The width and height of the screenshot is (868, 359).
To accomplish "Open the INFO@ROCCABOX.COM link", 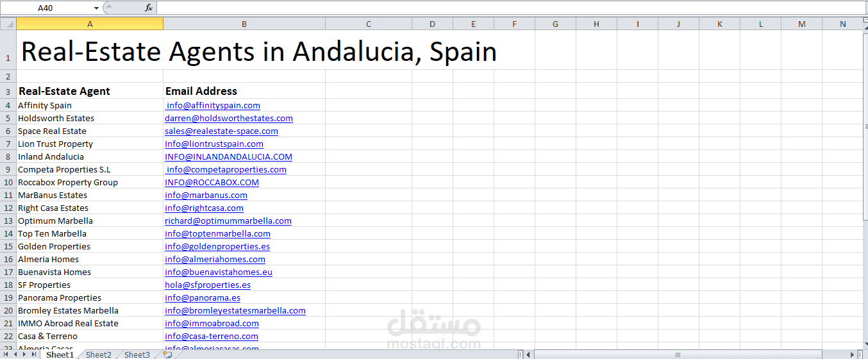I will (x=212, y=182).
